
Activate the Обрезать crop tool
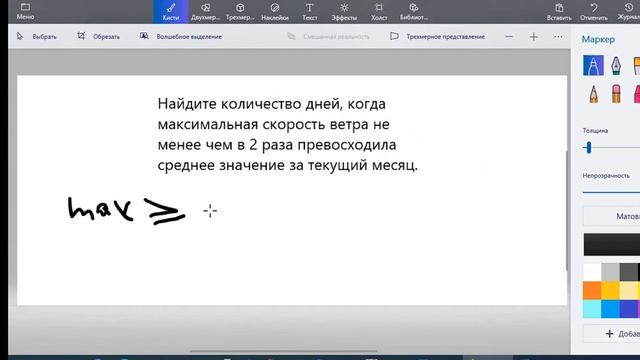point(99,36)
